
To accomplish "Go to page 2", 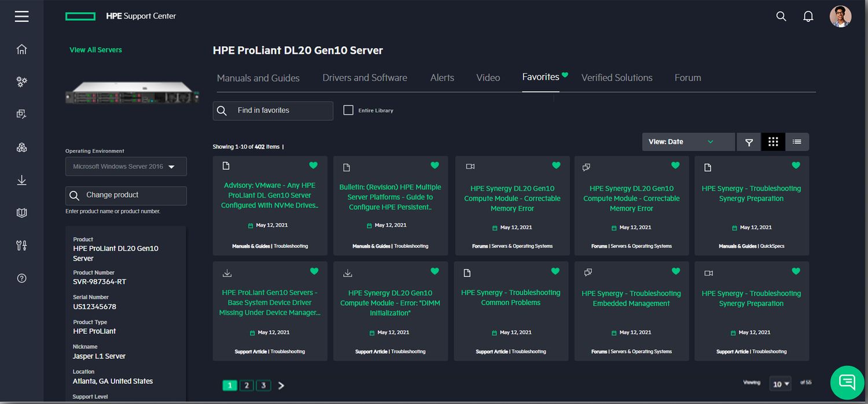I will click(247, 385).
